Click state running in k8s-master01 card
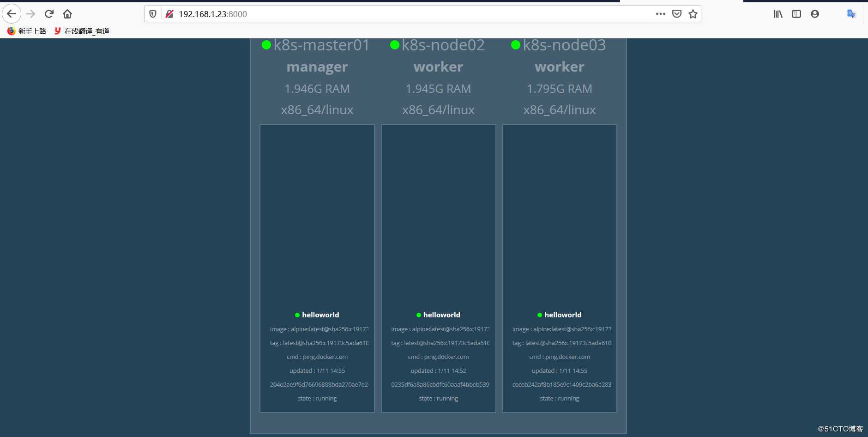 (317, 399)
